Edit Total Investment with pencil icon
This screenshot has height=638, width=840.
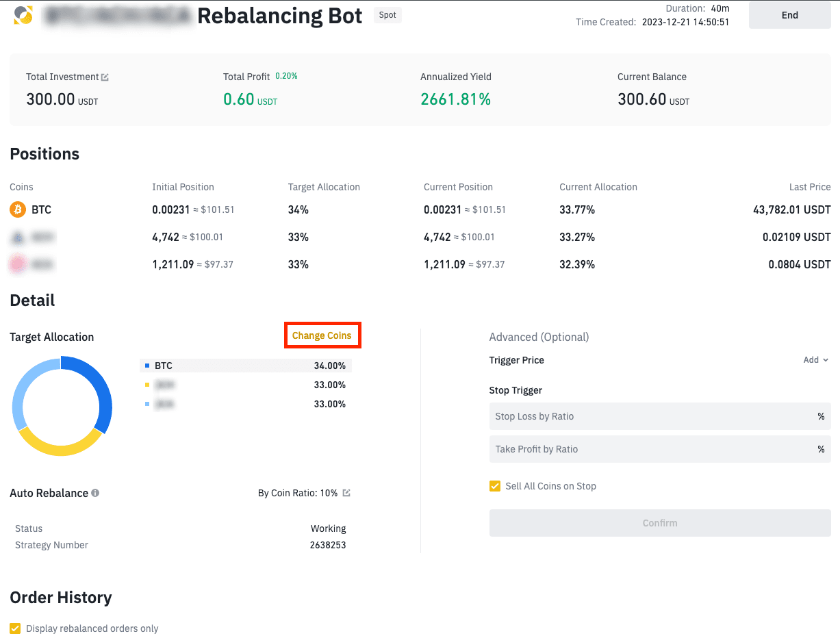105,77
